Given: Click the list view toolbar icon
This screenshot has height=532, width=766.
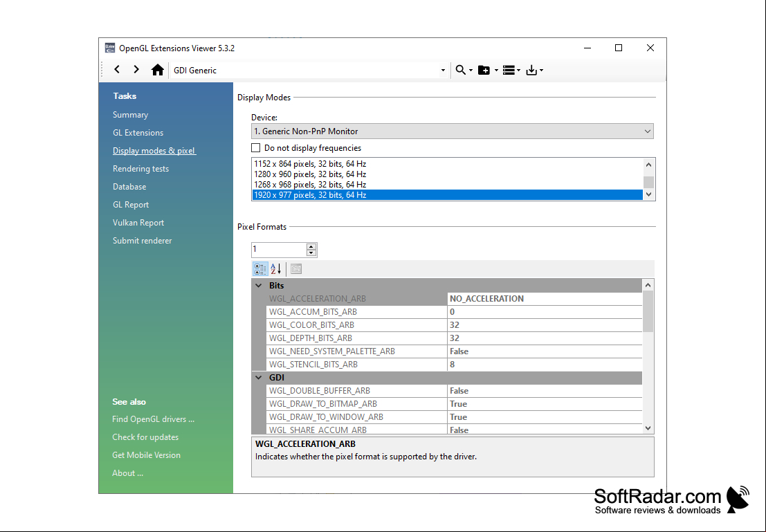Looking at the screenshot, I should (x=509, y=71).
